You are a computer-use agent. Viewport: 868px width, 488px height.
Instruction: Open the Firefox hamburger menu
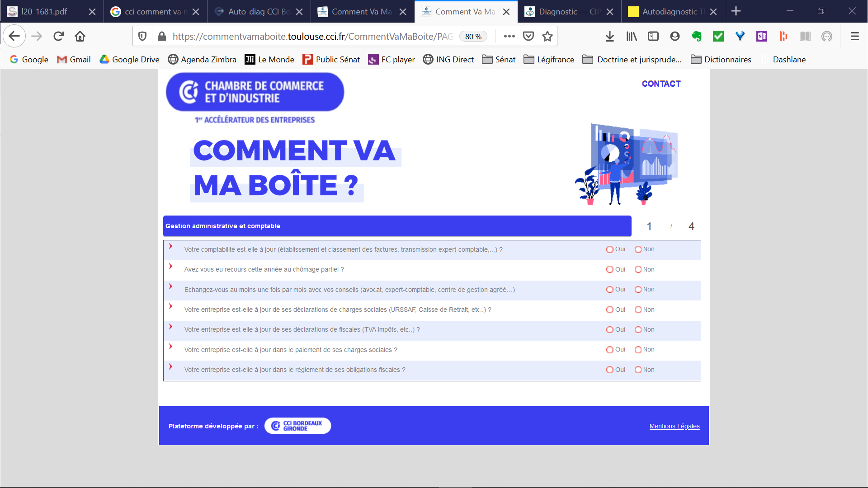click(854, 36)
